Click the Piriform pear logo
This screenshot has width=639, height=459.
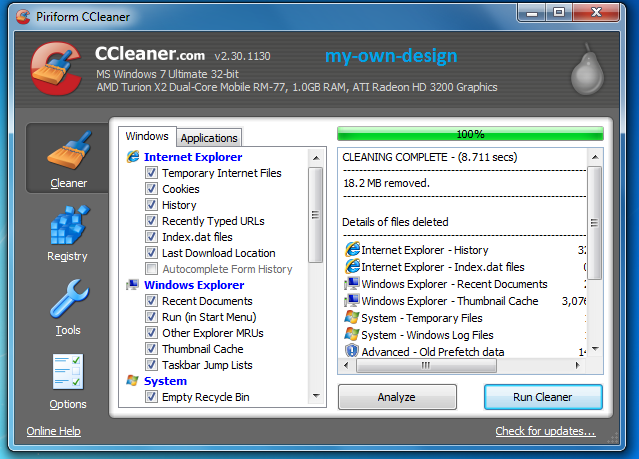tap(587, 69)
